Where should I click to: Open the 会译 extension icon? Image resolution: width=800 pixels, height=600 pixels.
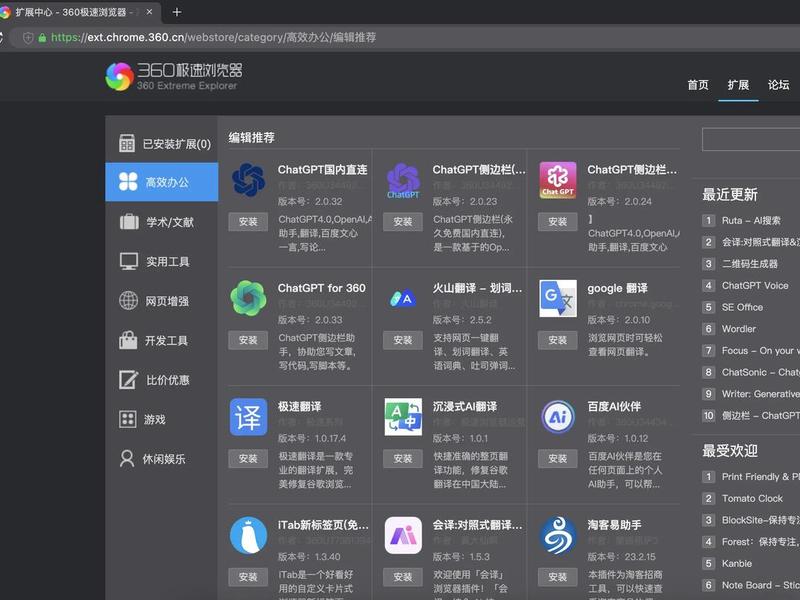click(403, 535)
